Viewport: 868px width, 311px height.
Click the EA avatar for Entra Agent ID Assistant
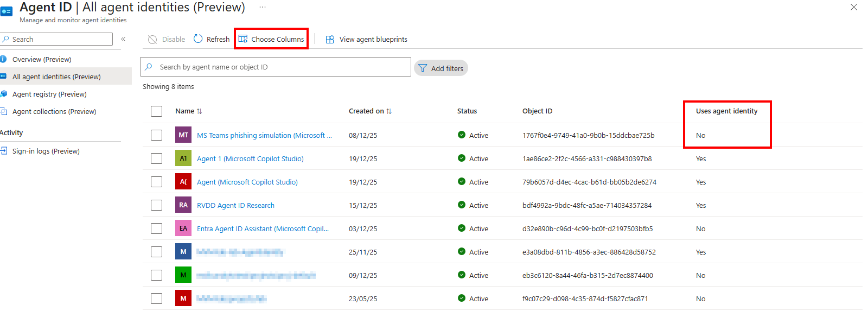[183, 229]
